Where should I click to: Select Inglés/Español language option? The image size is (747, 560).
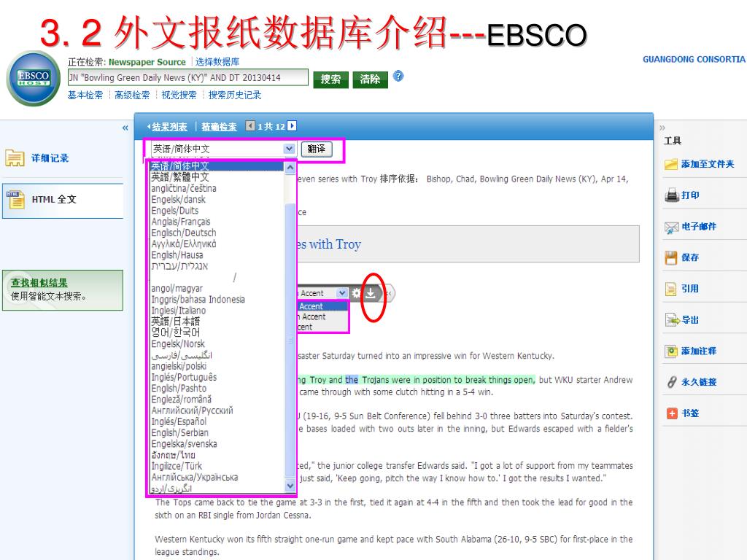click(179, 422)
